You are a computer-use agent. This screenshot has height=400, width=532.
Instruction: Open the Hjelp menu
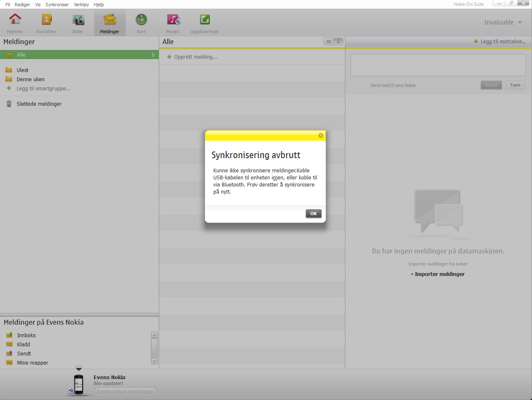click(x=99, y=5)
